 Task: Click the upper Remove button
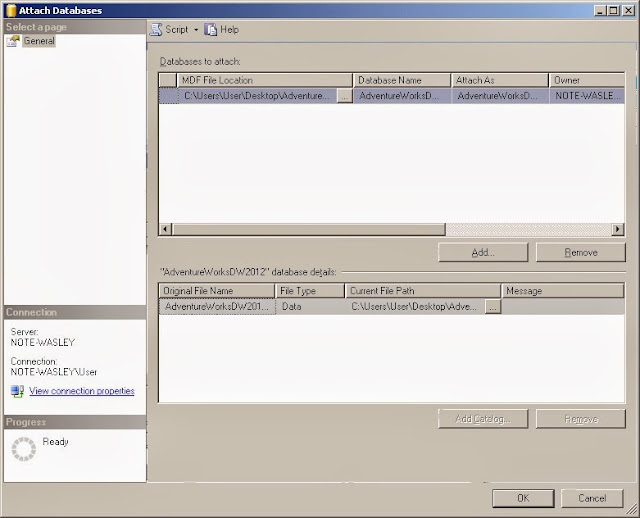click(580, 252)
